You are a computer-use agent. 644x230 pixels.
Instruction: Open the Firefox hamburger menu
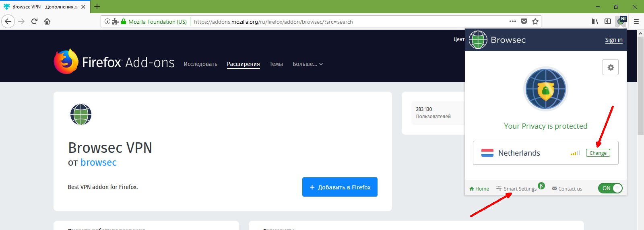tap(636, 21)
